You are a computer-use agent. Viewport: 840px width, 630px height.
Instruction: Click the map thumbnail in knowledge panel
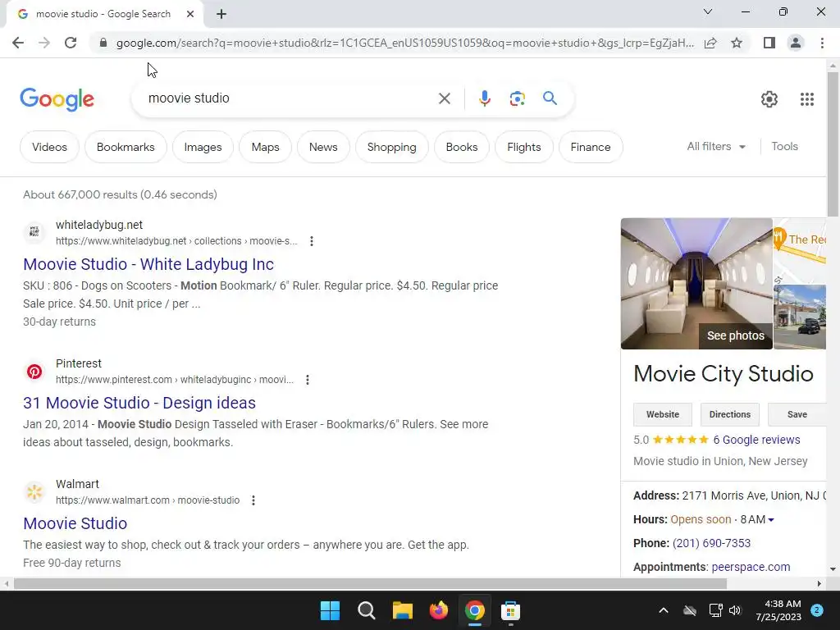(x=800, y=251)
